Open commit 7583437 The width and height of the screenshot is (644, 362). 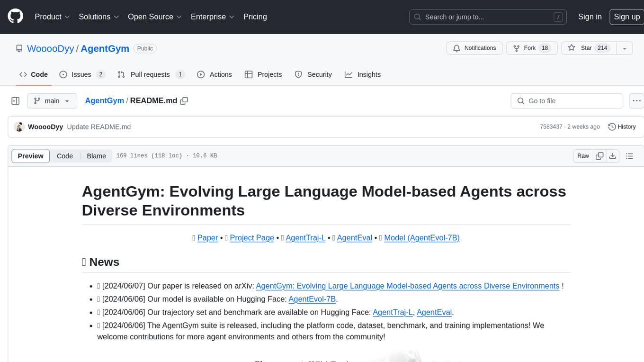(x=551, y=127)
